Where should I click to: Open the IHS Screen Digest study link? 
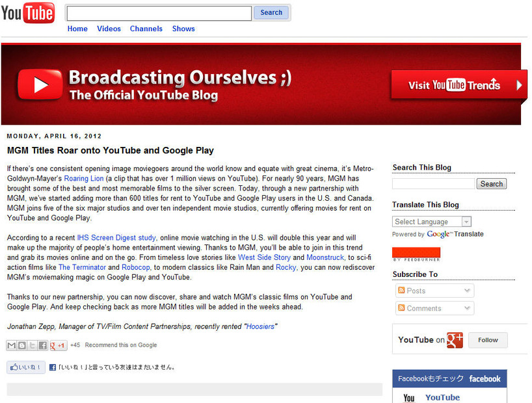(116, 237)
